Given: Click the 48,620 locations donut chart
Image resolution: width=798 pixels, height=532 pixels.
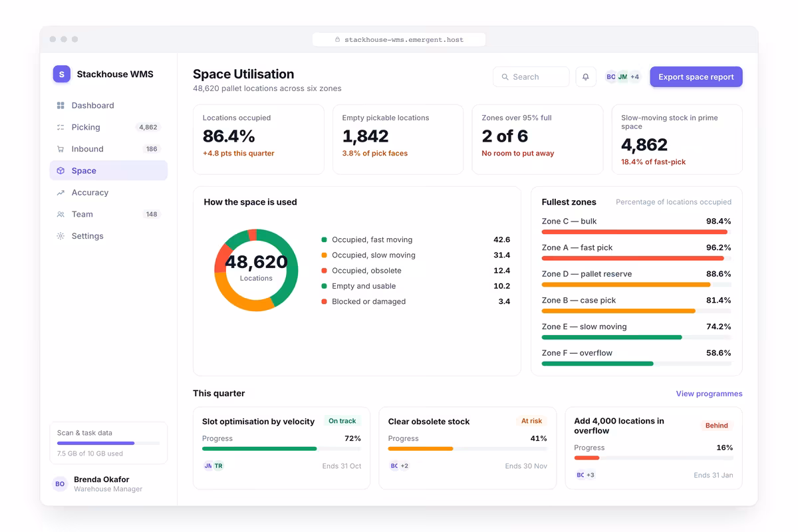Looking at the screenshot, I should click(256, 270).
